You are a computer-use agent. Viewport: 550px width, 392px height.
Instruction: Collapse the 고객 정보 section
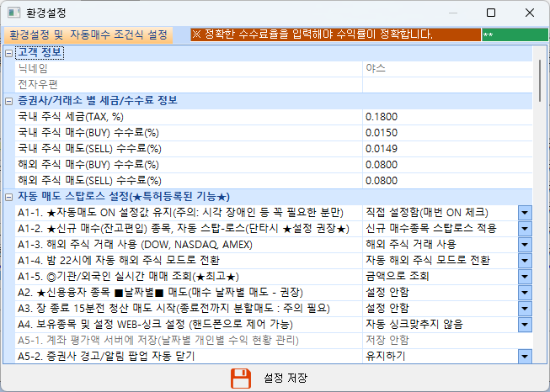(9, 53)
